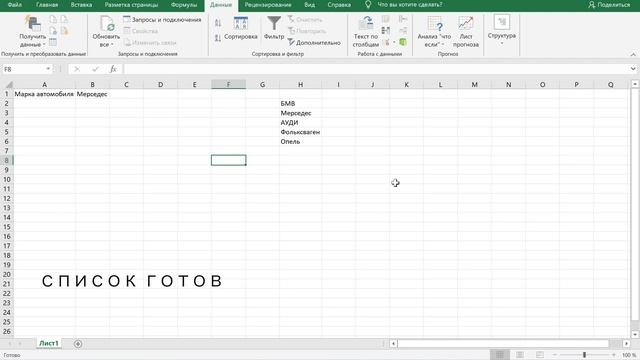Click the Получить данные button

[33, 31]
